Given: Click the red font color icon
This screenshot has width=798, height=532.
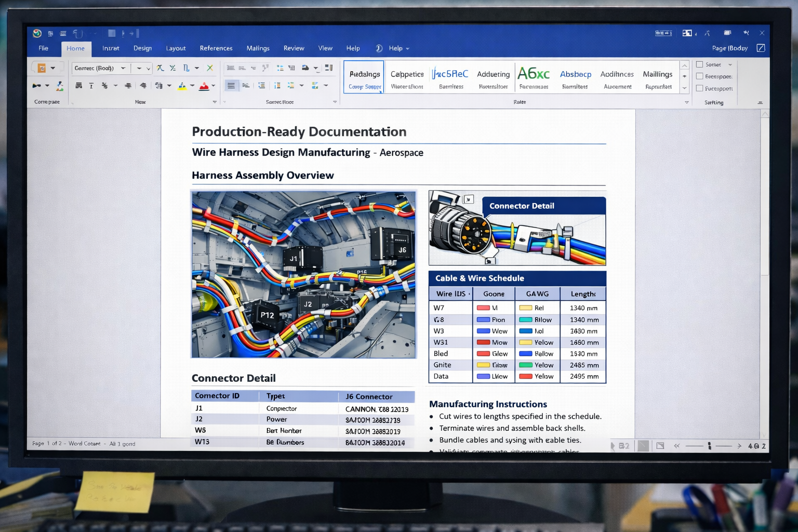Looking at the screenshot, I should point(204,86).
